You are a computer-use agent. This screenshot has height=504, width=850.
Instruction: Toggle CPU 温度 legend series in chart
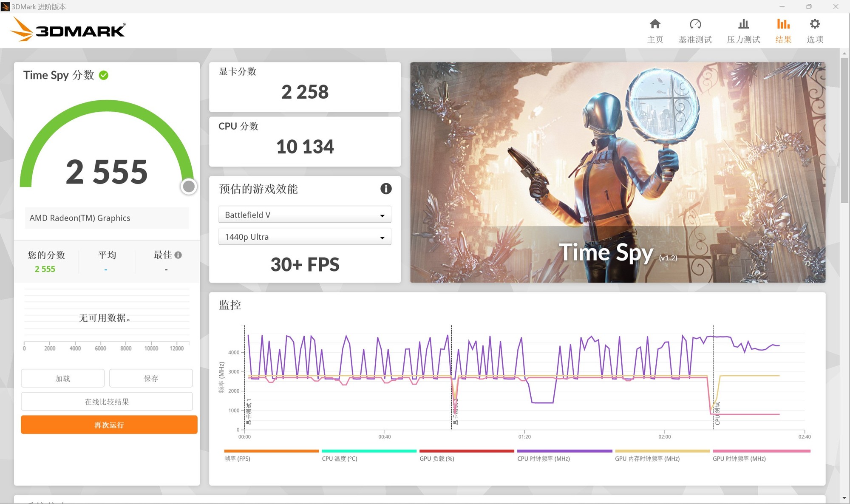[339, 459]
